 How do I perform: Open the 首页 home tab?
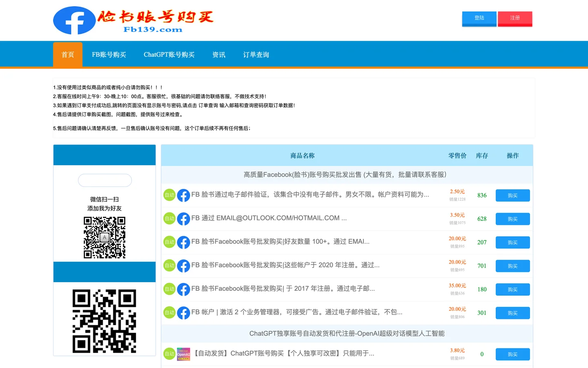coord(68,54)
